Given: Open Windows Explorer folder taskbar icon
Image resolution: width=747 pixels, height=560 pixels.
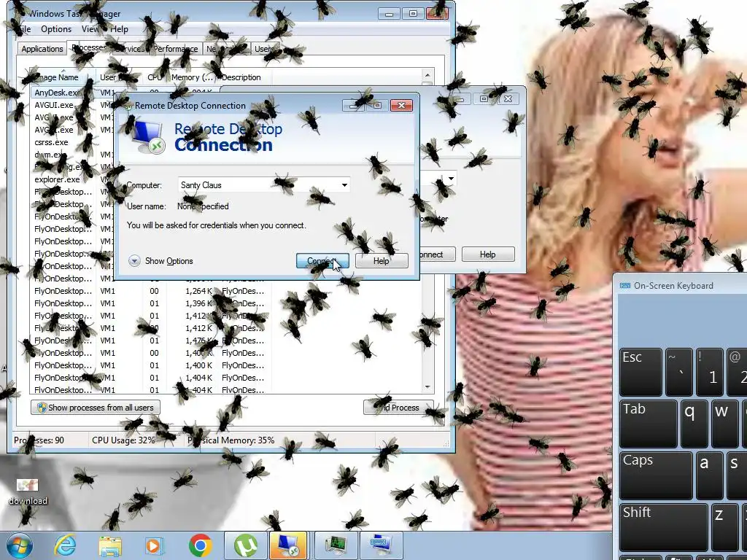Looking at the screenshot, I should point(110,546).
